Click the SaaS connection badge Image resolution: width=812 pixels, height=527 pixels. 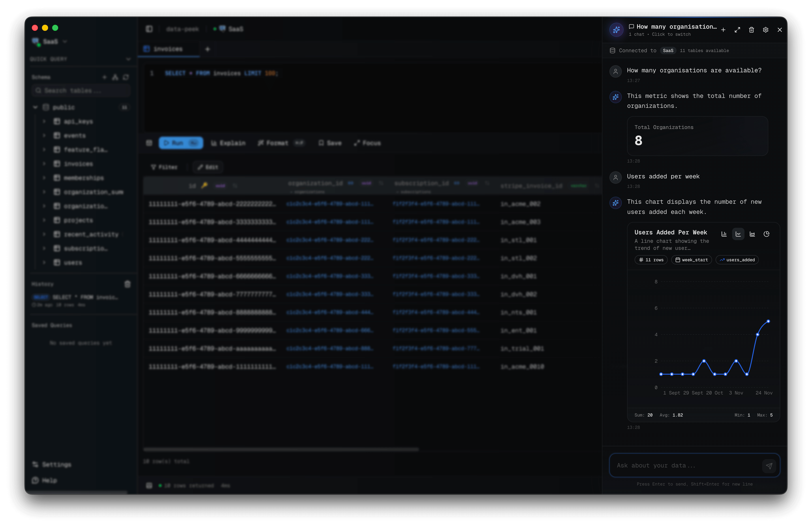click(x=668, y=50)
